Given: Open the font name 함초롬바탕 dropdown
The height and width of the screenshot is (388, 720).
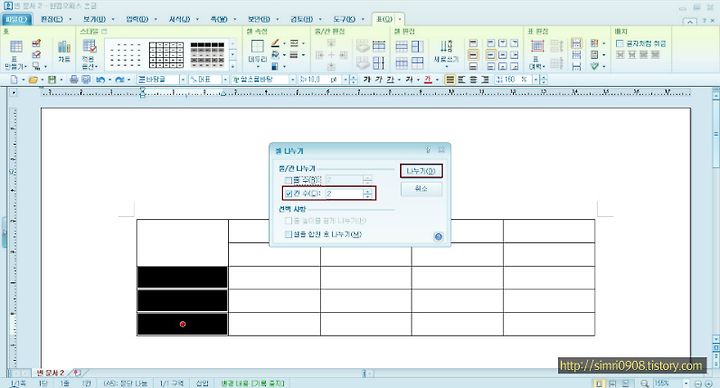Looking at the screenshot, I should coord(292,80).
